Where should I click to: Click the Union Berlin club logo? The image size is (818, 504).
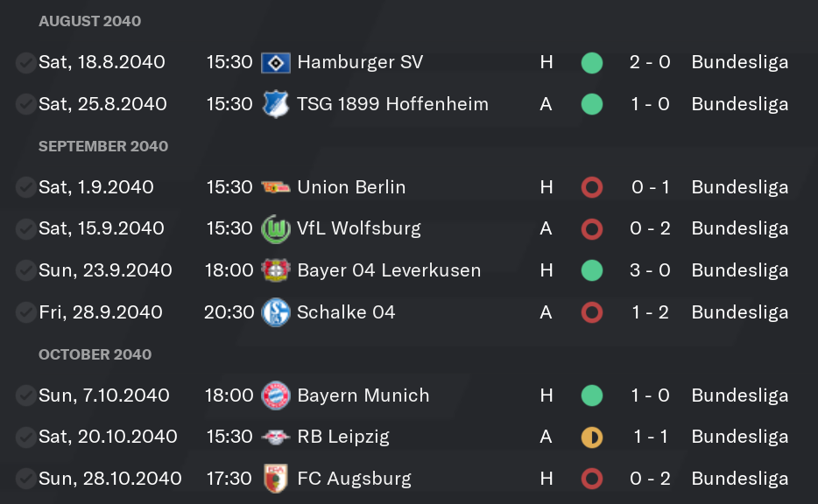point(276,187)
